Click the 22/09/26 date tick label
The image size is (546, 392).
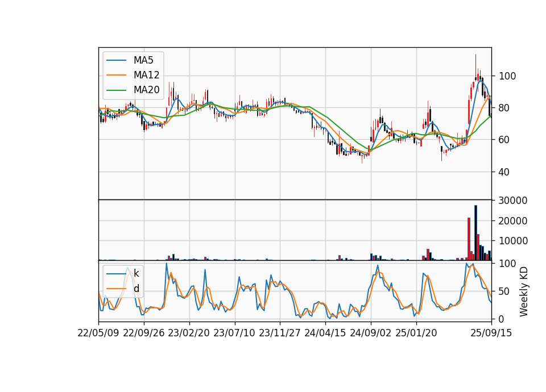144,333
